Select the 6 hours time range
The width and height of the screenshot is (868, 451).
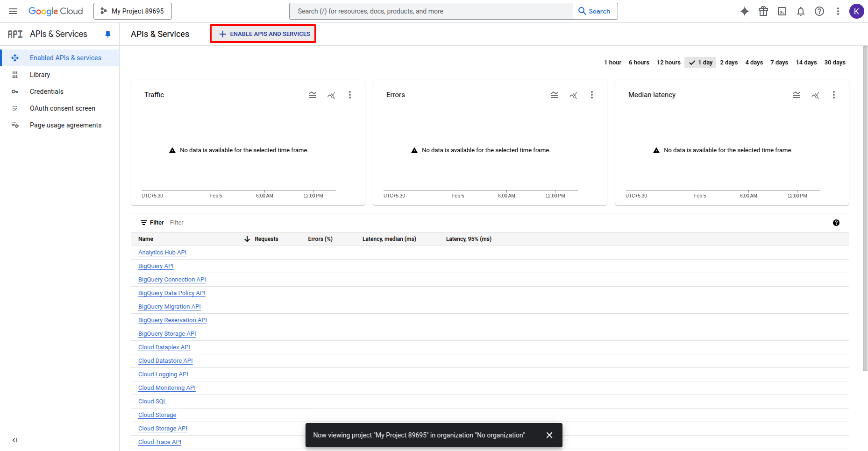click(639, 63)
